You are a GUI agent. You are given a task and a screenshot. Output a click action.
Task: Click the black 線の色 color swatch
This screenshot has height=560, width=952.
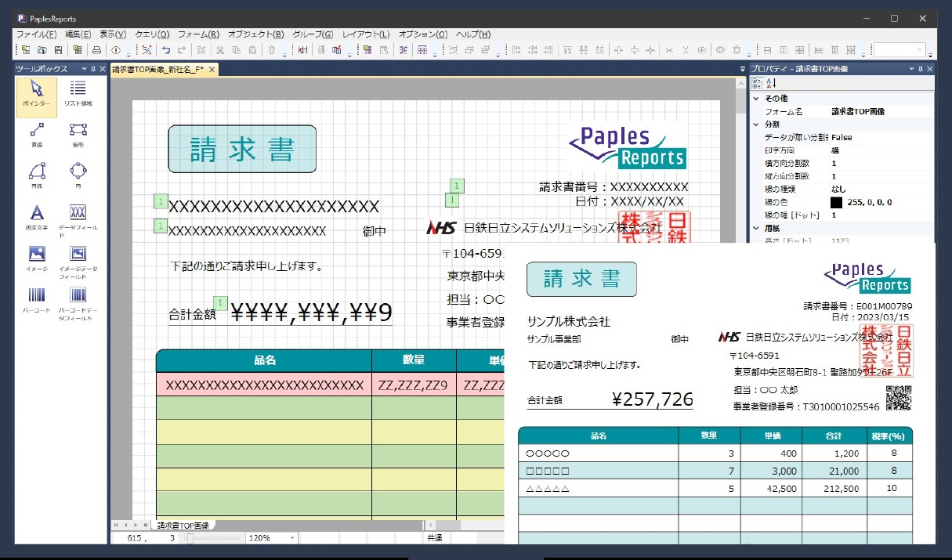pyautogui.click(x=838, y=202)
